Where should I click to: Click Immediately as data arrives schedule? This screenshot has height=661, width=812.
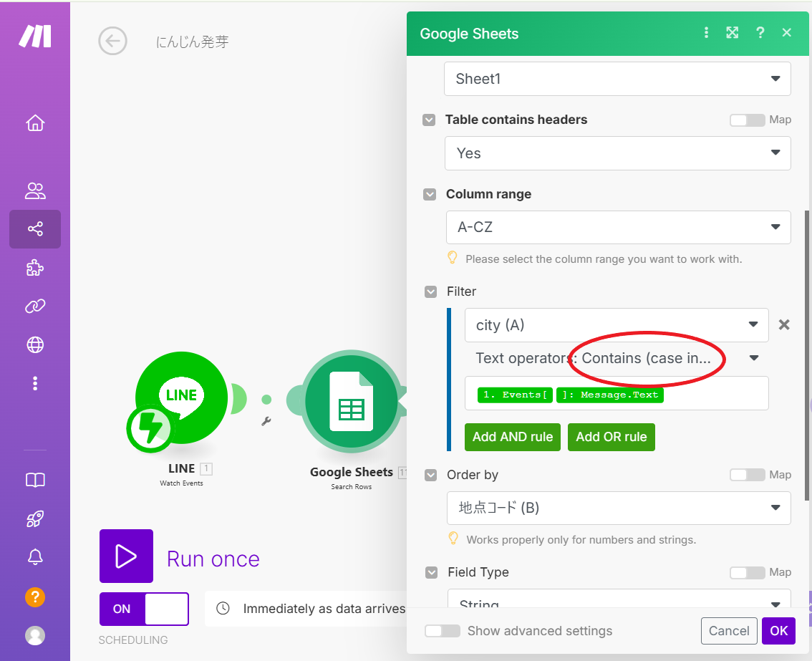tap(324, 609)
